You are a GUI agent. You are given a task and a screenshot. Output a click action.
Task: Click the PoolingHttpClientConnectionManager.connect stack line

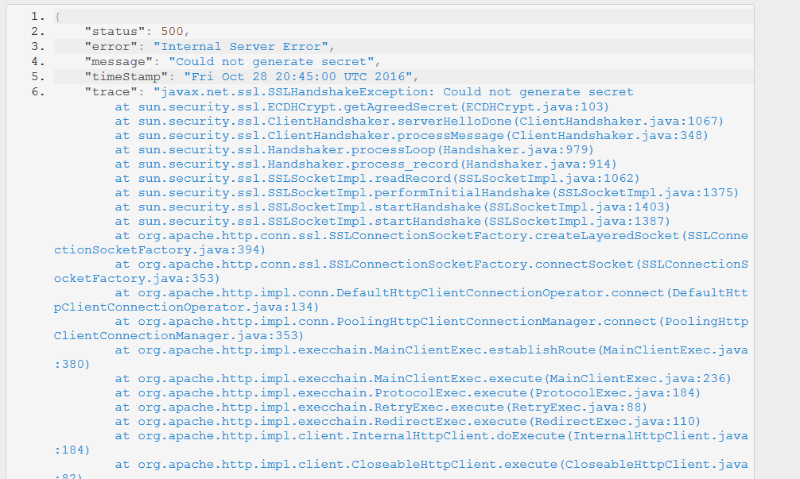pyautogui.click(x=431, y=321)
